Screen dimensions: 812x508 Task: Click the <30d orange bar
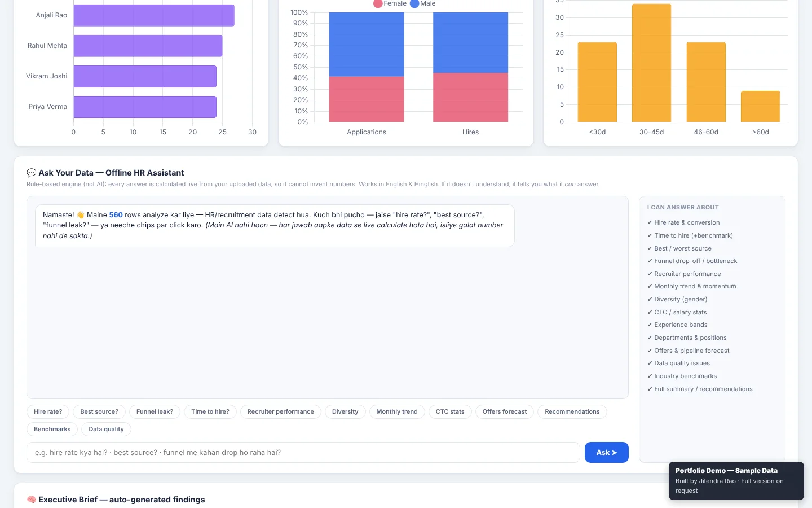pyautogui.click(x=597, y=82)
